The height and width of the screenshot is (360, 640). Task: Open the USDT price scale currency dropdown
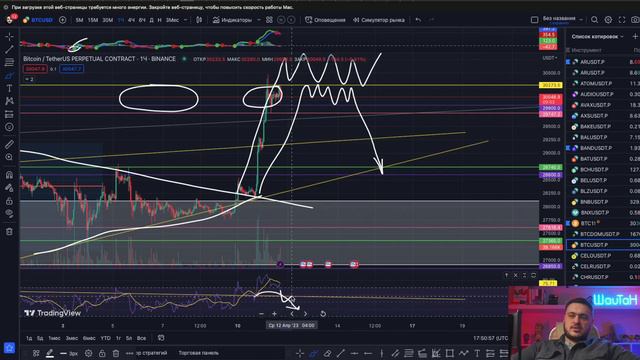(549, 58)
